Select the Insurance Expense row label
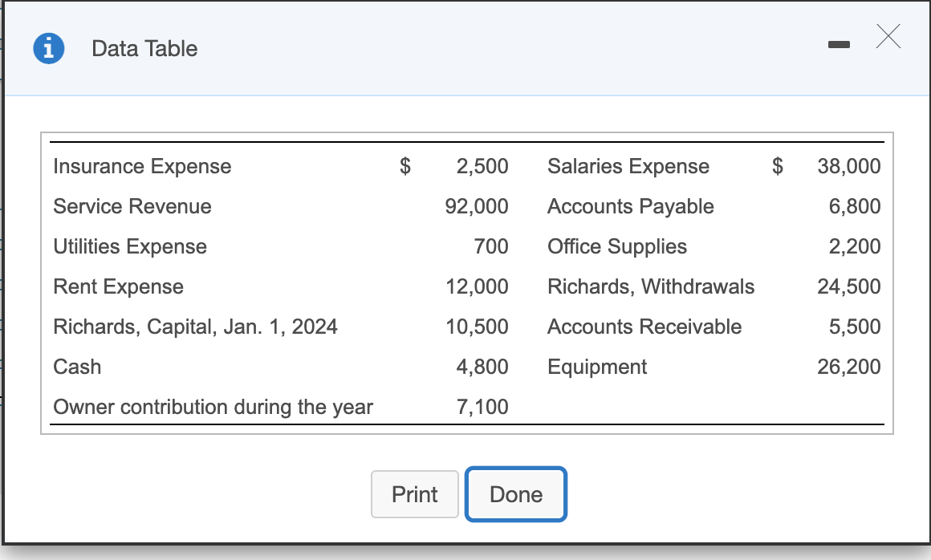 click(x=141, y=166)
